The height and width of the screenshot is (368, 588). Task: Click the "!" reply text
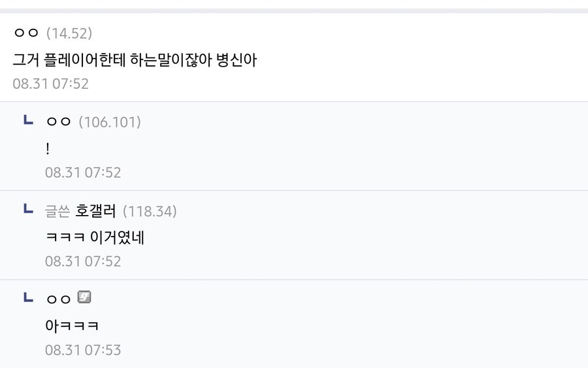pos(48,149)
